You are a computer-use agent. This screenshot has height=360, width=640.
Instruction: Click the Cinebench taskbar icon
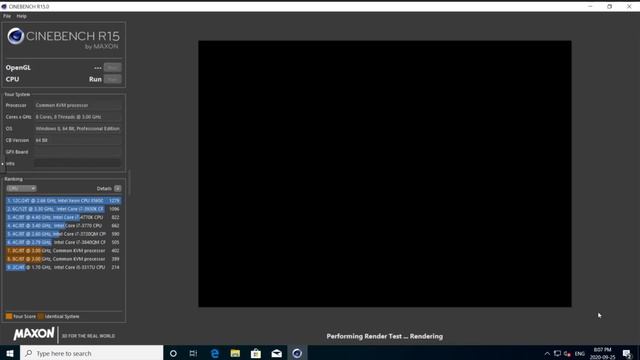point(297,353)
